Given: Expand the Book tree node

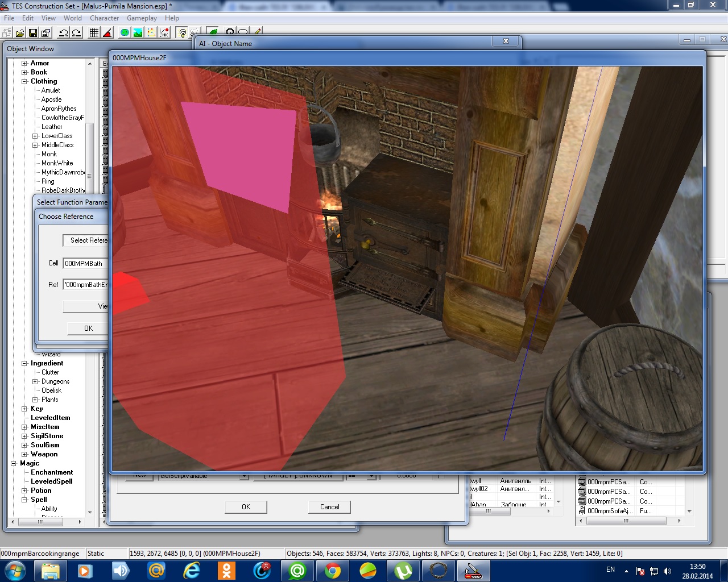Looking at the screenshot, I should click(24, 72).
